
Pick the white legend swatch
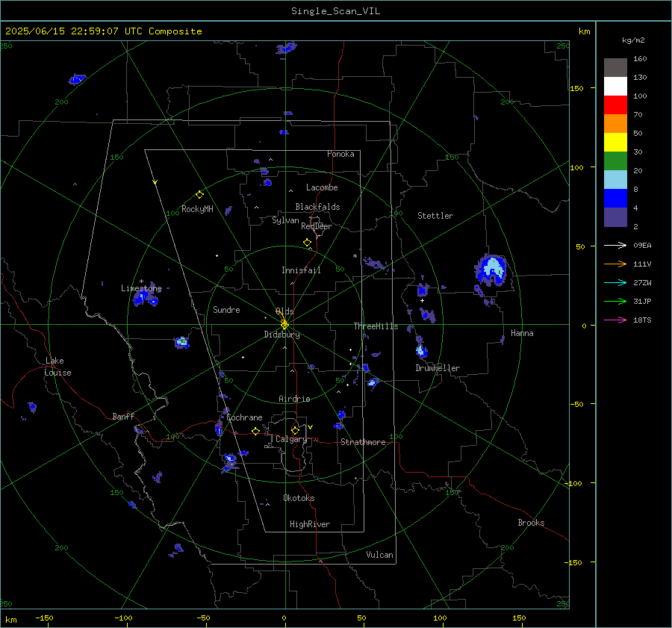615,86
